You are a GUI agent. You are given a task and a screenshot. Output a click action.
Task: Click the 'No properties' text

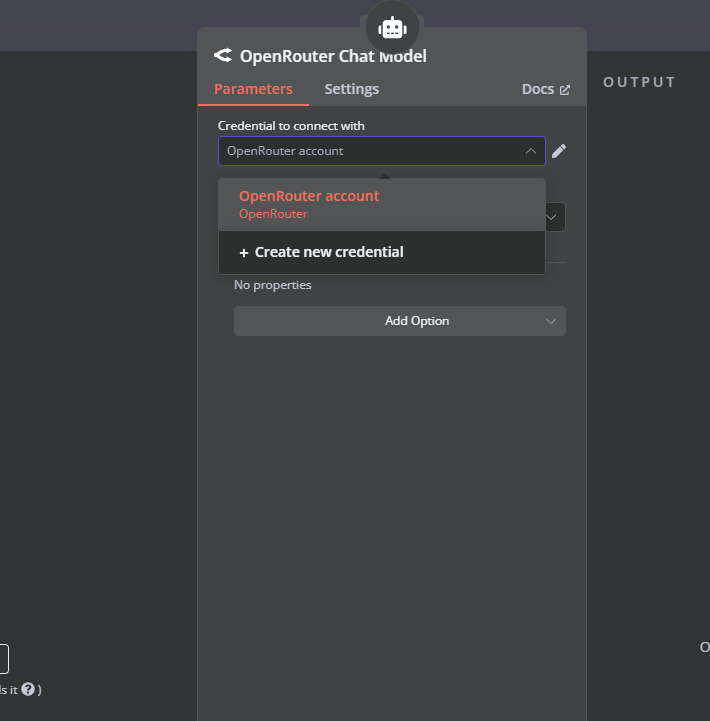(273, 285)
